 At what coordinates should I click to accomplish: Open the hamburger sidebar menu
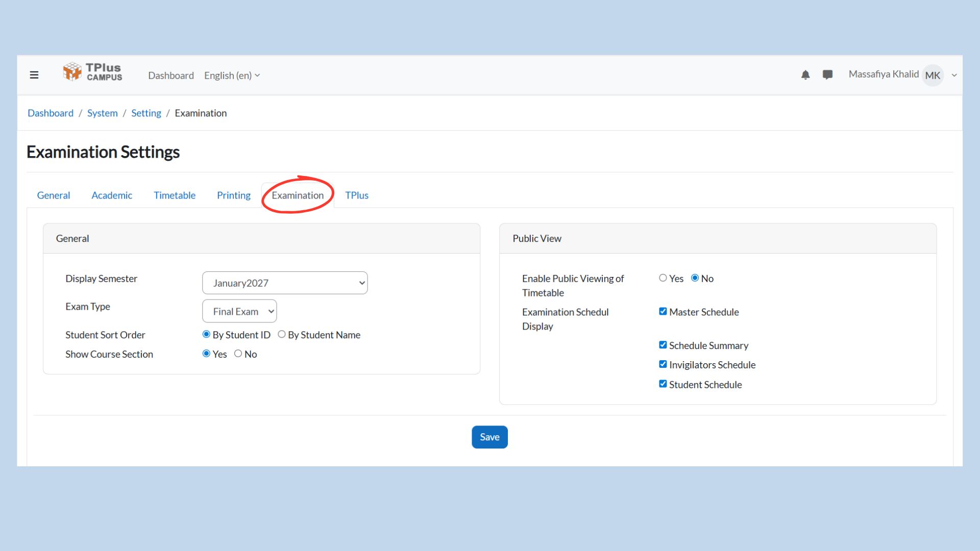(34, 75)
